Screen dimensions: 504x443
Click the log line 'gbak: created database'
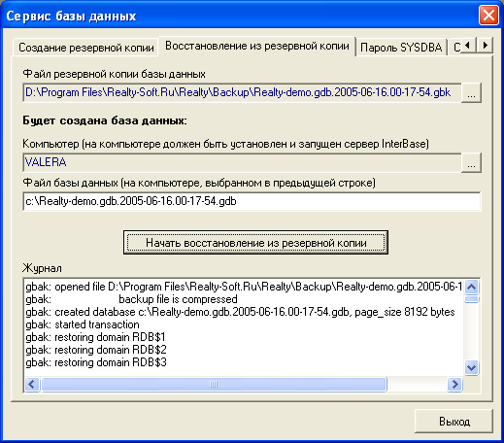[x=240, y=312]
